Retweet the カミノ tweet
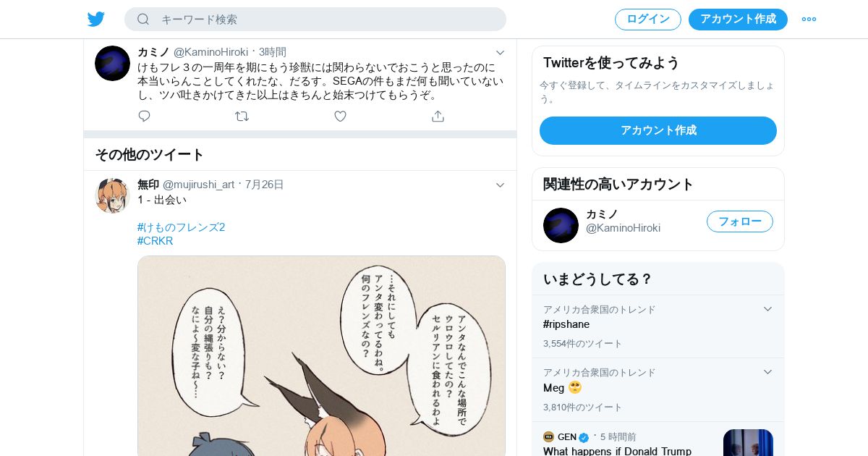This screenshot has width=868, height=456. [242, 116]
